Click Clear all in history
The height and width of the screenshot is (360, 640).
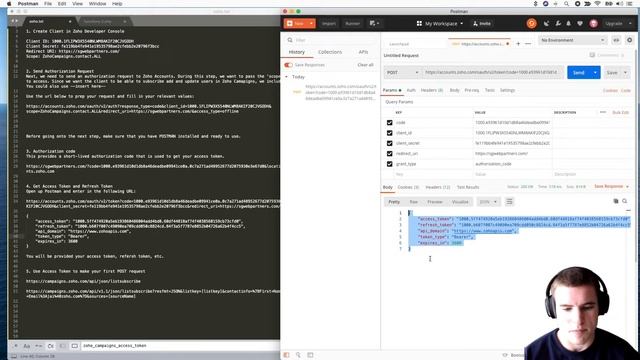[365, 65]
